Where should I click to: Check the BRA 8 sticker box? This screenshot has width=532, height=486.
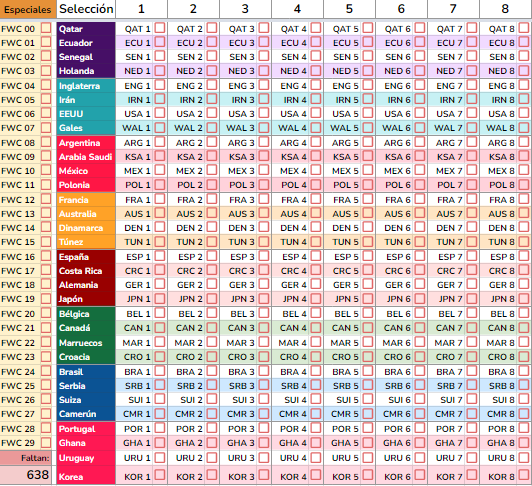(524, 371)
